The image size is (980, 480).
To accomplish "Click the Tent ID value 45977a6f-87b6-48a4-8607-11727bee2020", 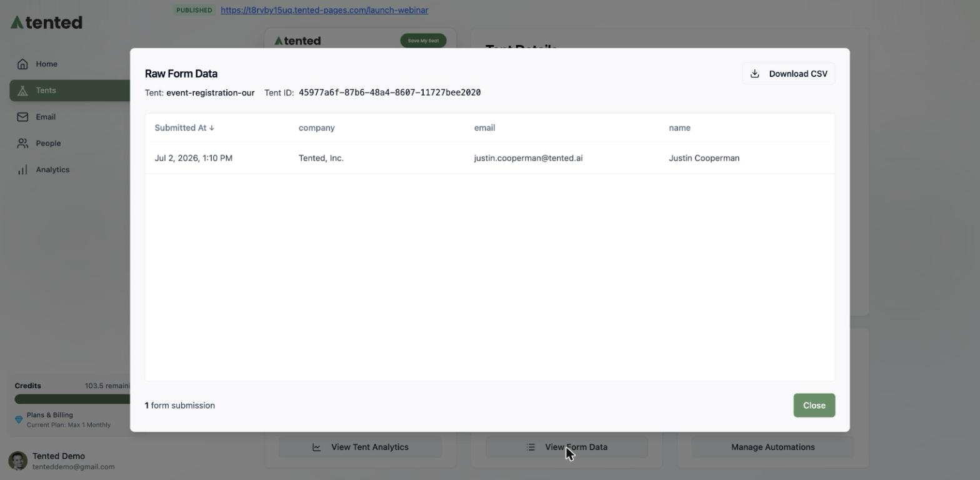I will (389, 92).
